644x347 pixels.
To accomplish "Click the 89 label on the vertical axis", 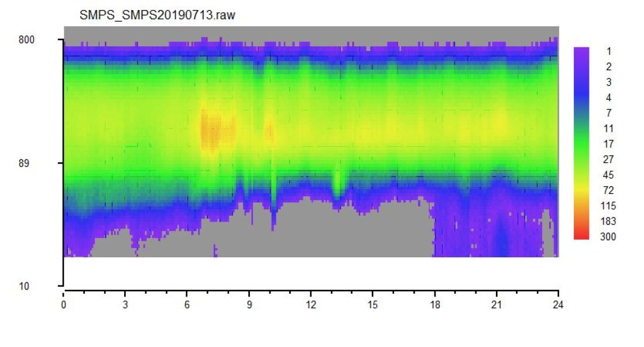I will pyautogui.click(x=24, y=163).
